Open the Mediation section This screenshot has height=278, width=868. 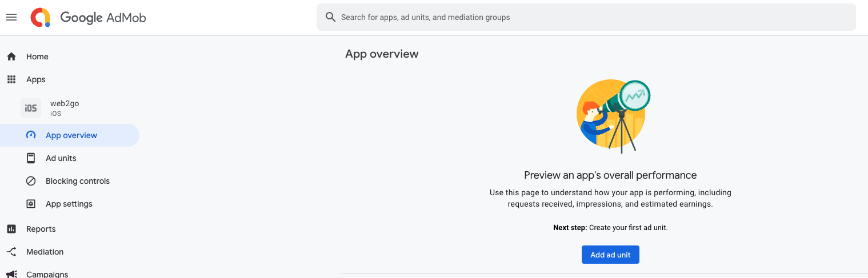click(45, 252)
